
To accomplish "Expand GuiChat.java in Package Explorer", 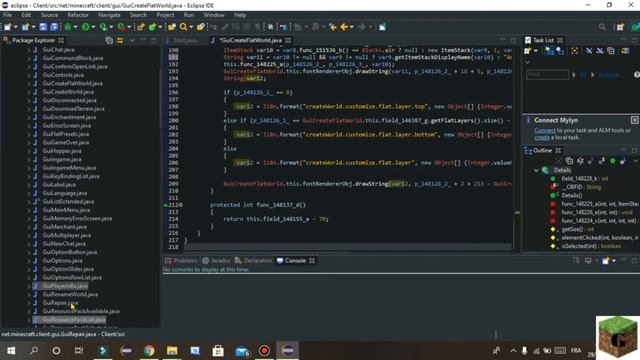I will pyautogui.click(x=29, y=50).
